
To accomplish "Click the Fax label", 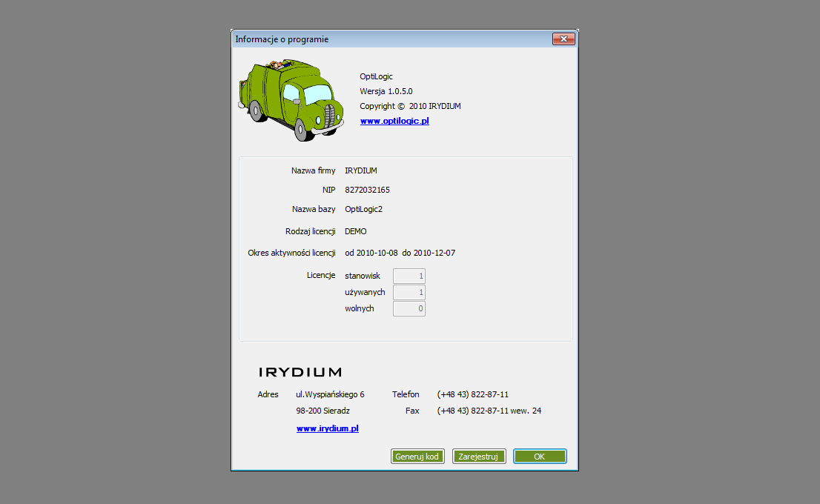I will pos(412,411).
